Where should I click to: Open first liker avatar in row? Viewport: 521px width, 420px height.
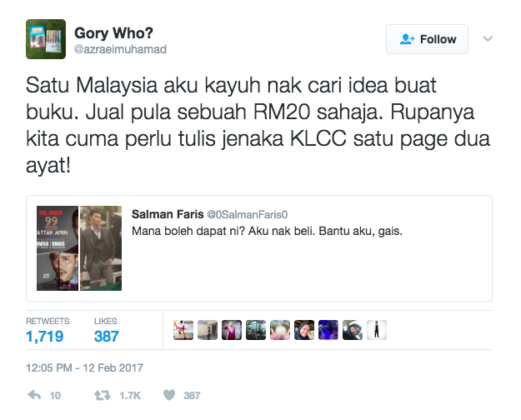pos(183,330)
